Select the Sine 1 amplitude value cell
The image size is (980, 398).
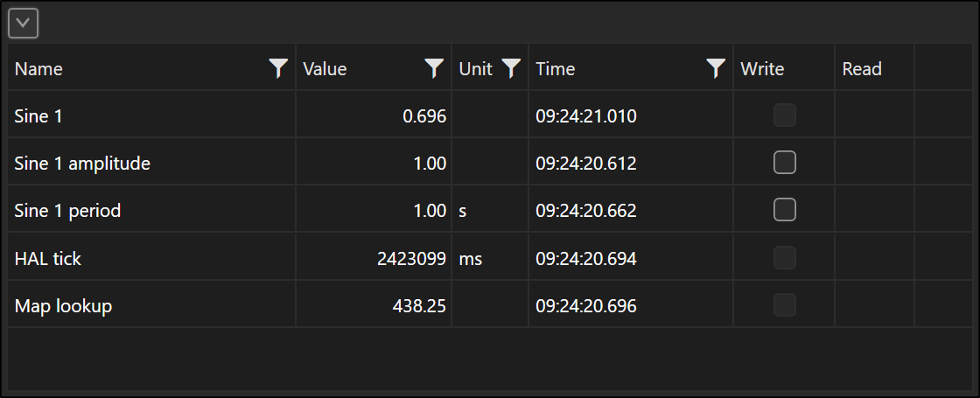point(374,163)
